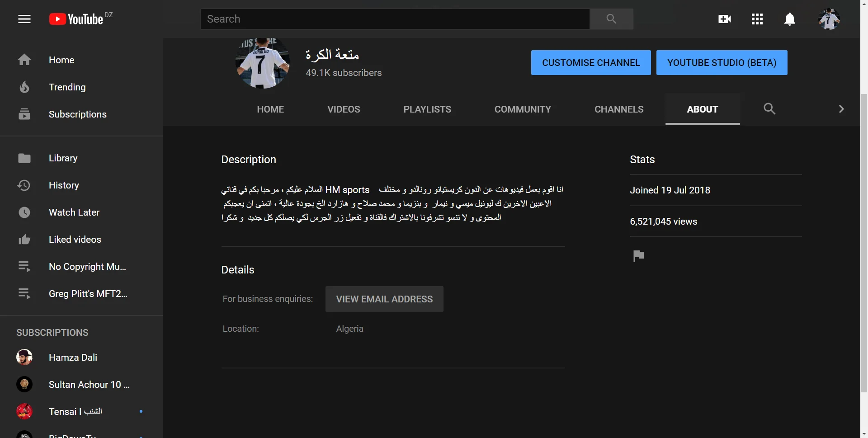This screenshot has width=868, height=438.
Task: Search within channel using magnifier icon
Action: (x=769, y=109)
